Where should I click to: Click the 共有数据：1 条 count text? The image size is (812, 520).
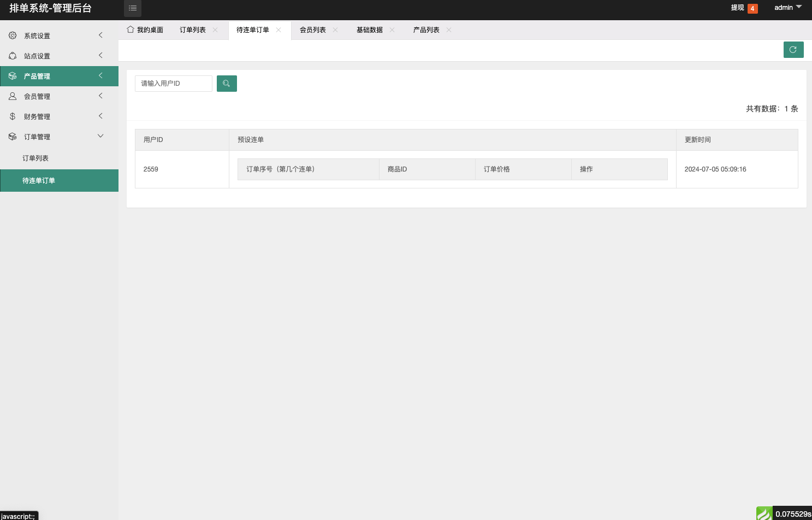pos(772,109)
